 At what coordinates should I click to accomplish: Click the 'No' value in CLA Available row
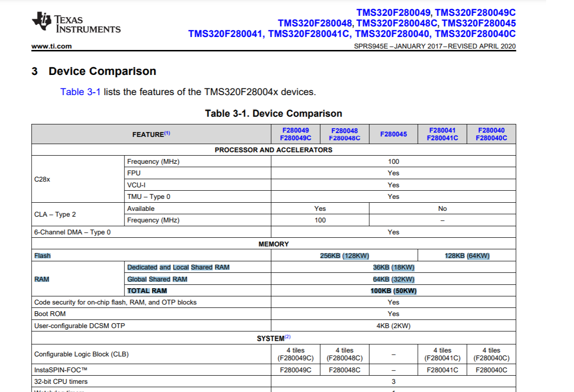(442, 208)
